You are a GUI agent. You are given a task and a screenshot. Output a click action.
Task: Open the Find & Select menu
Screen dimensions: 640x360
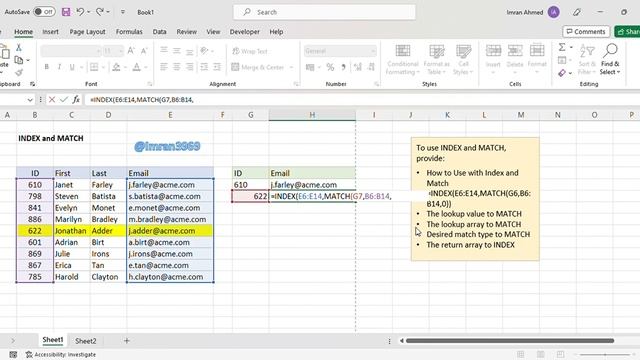click(610, 60)
